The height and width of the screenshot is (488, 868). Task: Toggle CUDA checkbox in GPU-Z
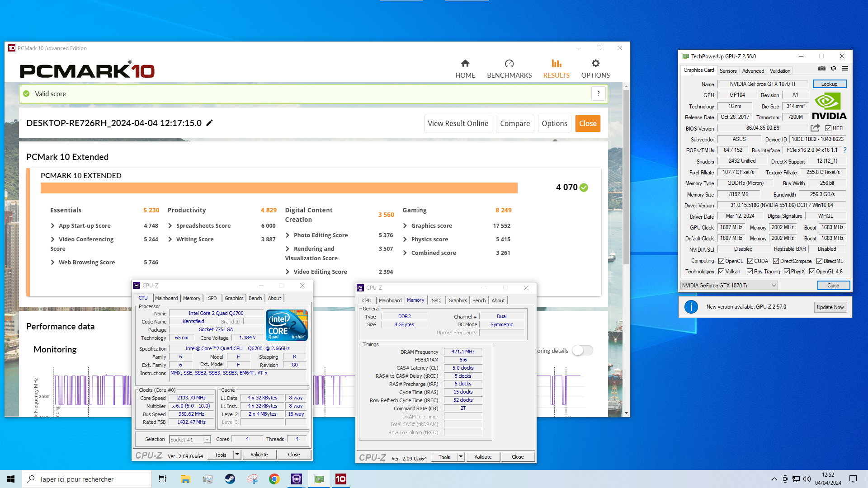(x=750, y=261)
